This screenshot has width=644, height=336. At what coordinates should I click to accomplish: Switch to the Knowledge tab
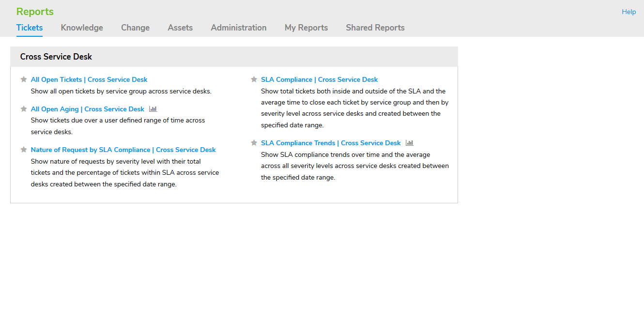pos(82,28)
